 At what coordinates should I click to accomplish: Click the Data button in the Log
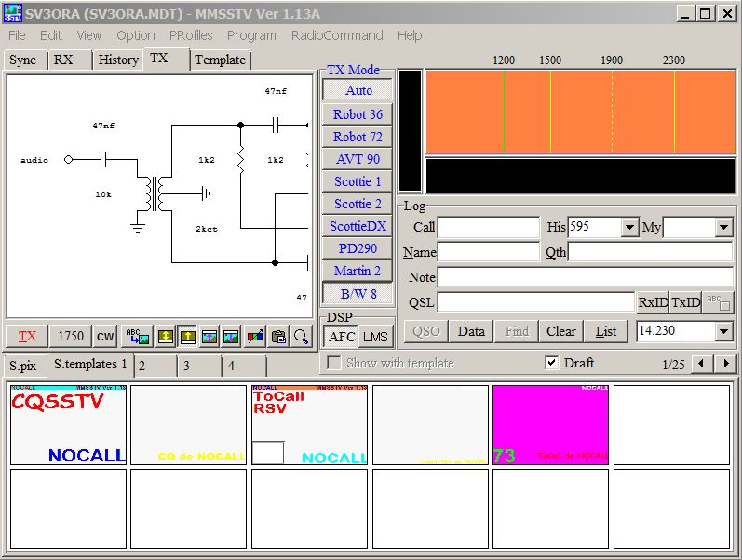tap(471, 331)
